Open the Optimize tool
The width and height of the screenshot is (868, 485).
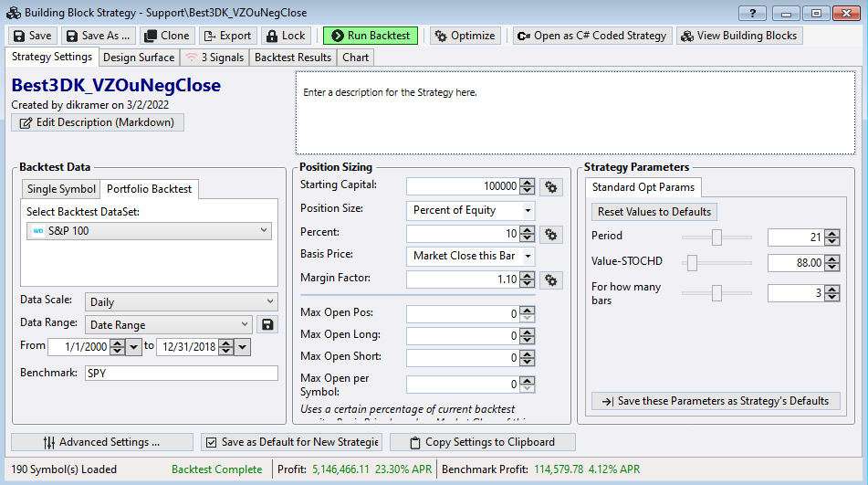click(x=465, y=36)
